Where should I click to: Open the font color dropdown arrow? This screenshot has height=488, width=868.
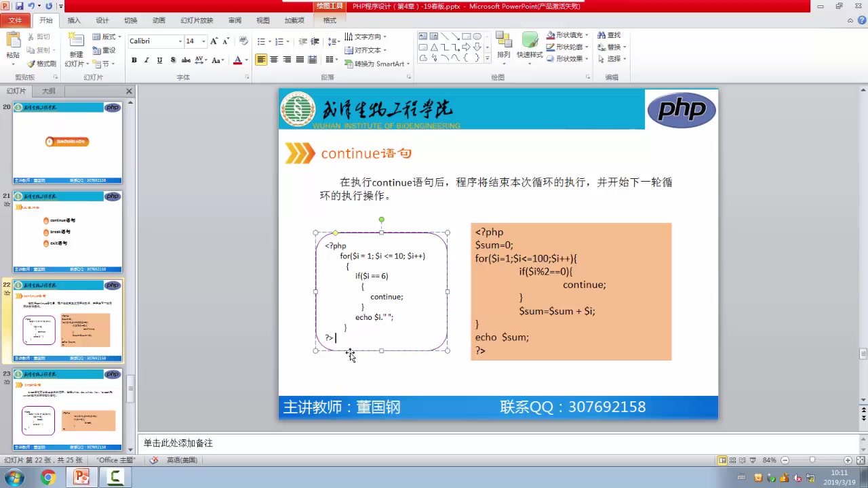[245, 60]
